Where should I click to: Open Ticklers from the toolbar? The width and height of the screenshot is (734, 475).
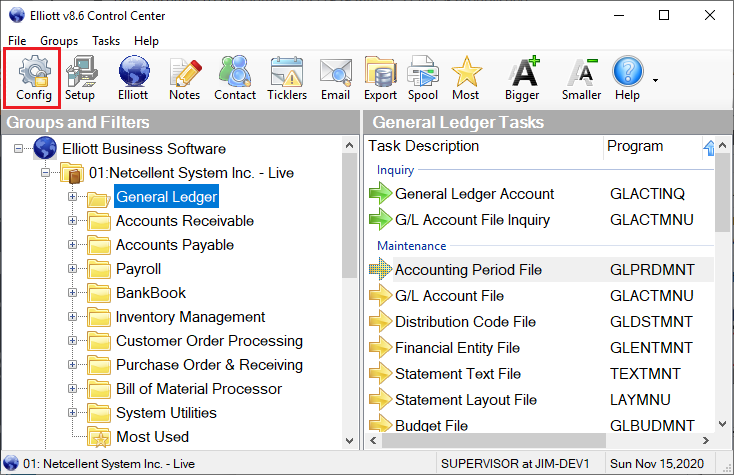point(287,78)
